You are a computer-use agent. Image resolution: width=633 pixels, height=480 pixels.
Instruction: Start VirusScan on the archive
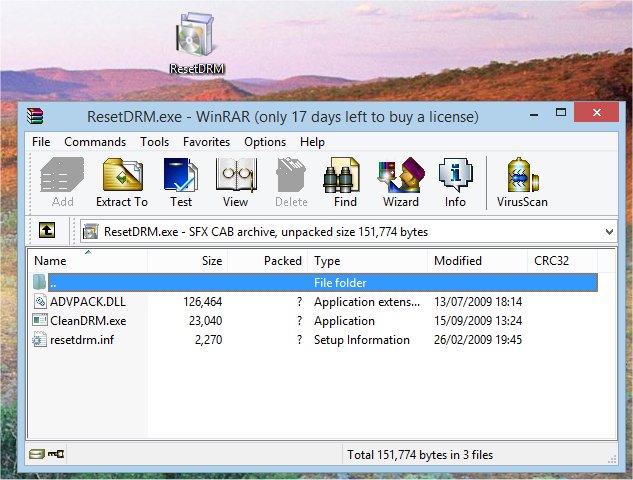[522, 182]
